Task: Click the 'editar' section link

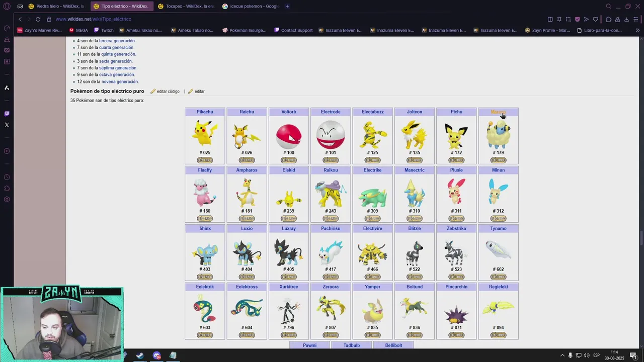Action: (199, 92)
